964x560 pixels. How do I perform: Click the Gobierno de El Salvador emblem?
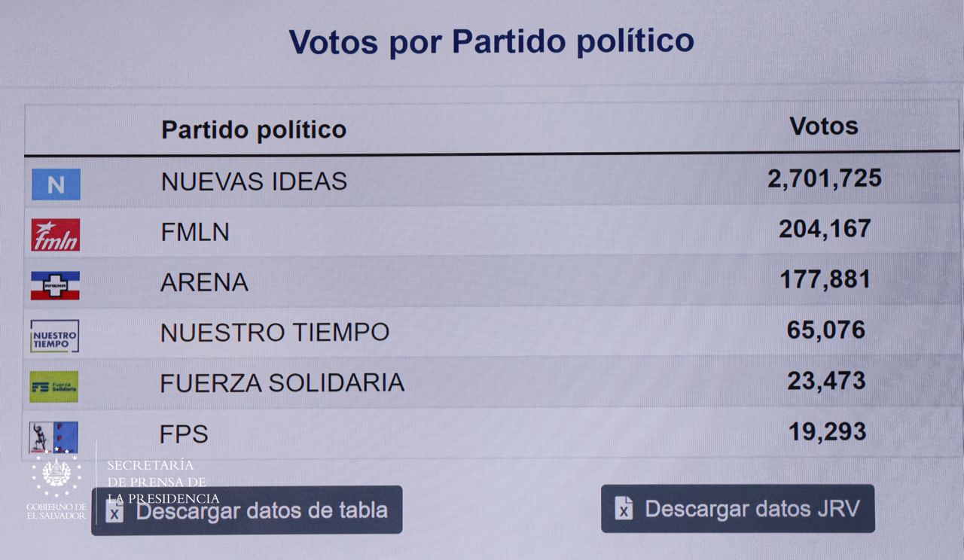(x=56, y=475)
